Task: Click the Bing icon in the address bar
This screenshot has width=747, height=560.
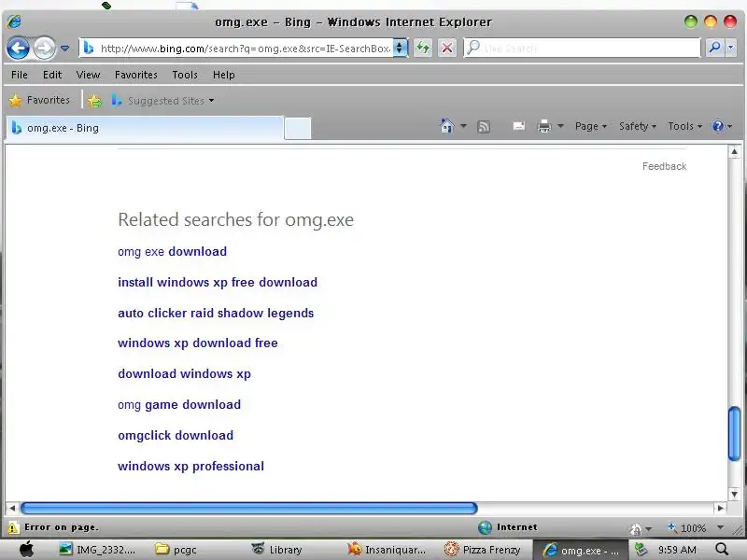Action: (x=89, y=48)
